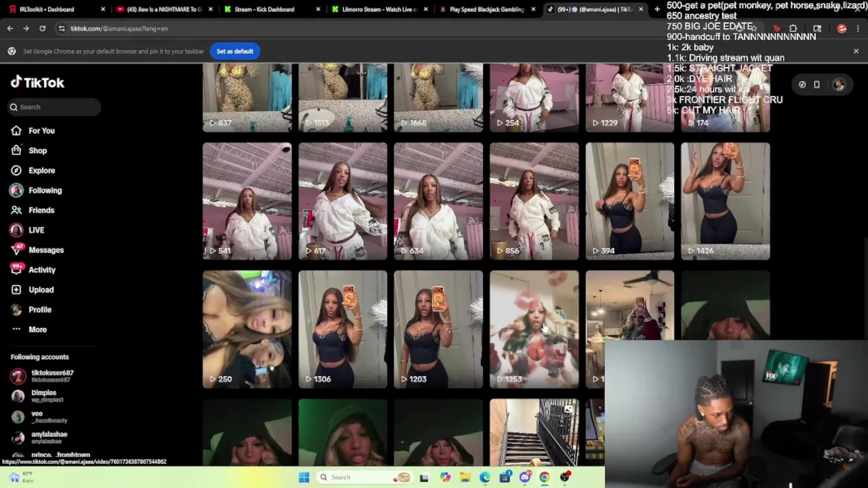Open the staircase photo post thumbnail
This screenshot has height=488, width=868.
[534, 432]
